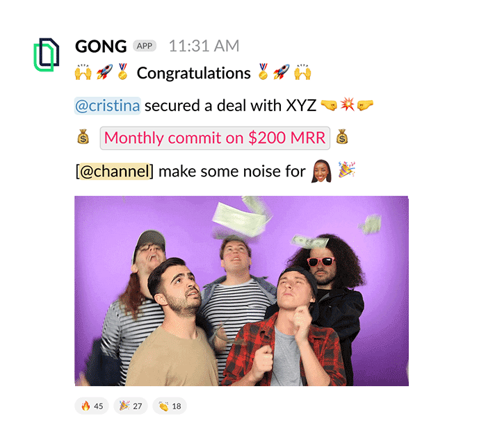Screen dimensions: 495x448
Task: Click the money bag emoji left of Monthly commit
Action: click(83, 137)
